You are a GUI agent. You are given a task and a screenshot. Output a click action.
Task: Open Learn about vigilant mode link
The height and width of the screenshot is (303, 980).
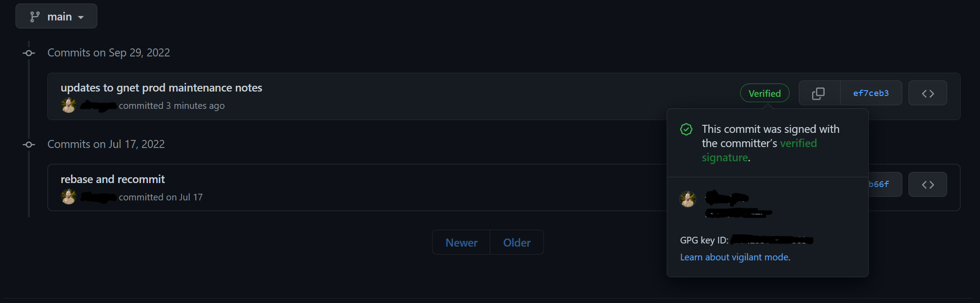(x=734, y=257)
